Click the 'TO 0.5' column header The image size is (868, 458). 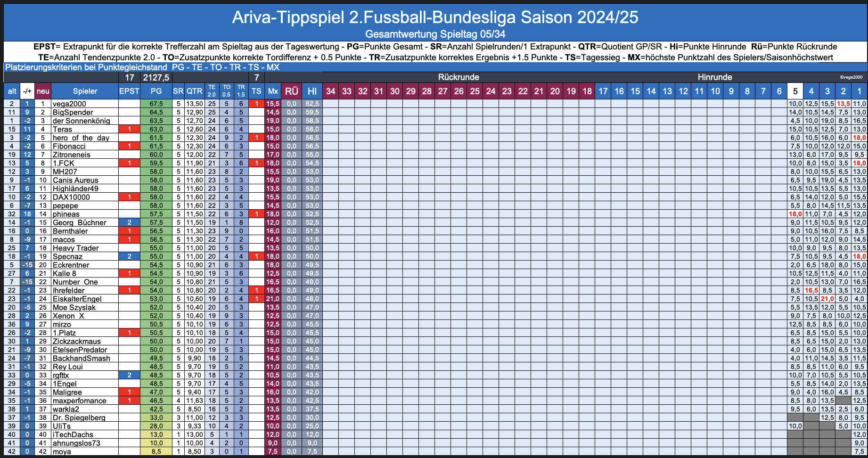click(x=227, y=91)
